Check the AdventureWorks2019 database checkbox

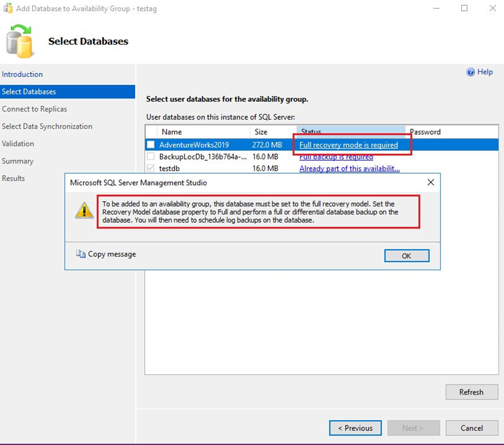coord(150,145)
